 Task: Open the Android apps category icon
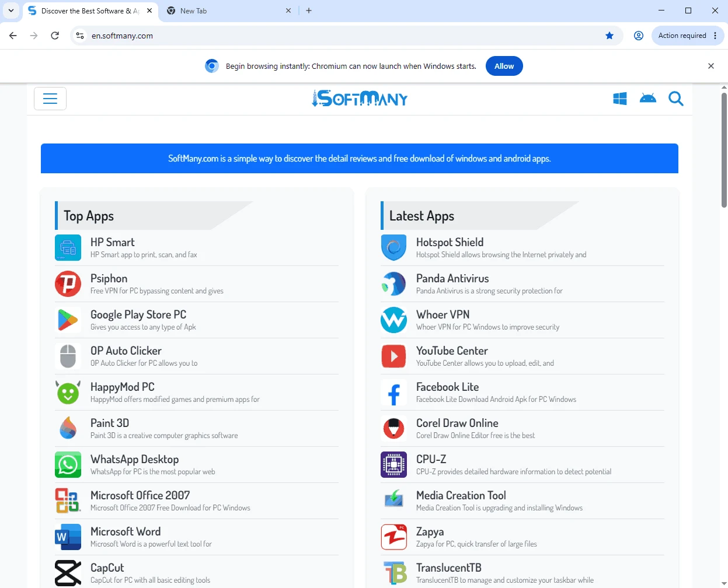tap(648, 99)
